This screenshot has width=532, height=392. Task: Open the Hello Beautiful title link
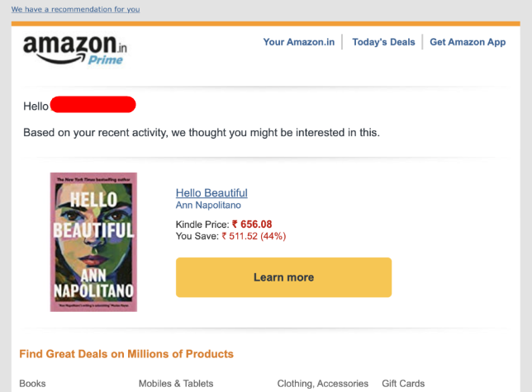pos(211,193)
